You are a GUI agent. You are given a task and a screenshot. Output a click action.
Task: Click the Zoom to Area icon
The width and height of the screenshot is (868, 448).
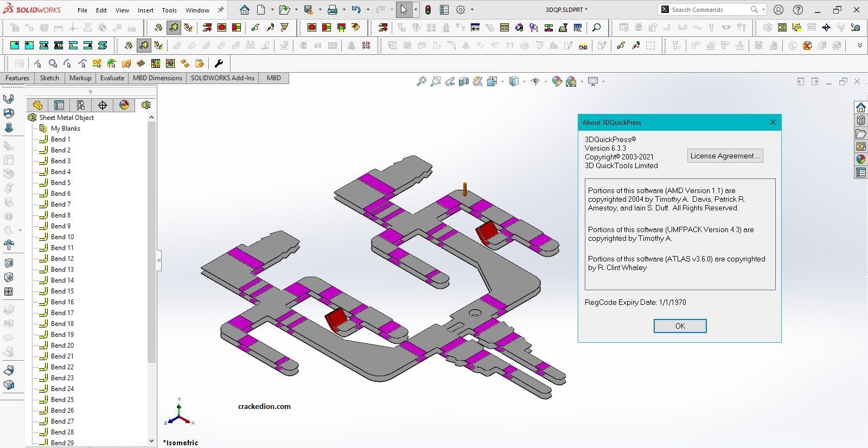pos(435,81)
